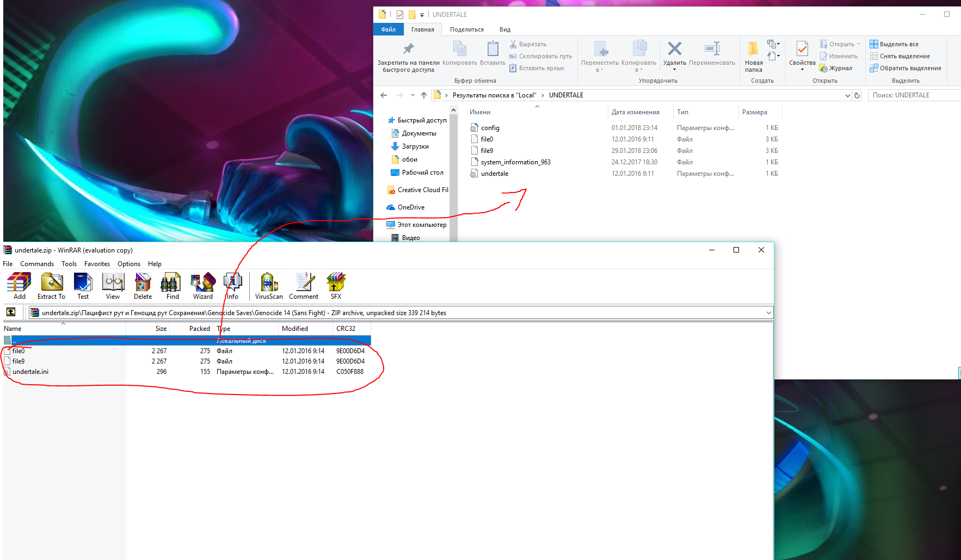
Task: Select file0 in WinRAR list
Action: point(187,351)
